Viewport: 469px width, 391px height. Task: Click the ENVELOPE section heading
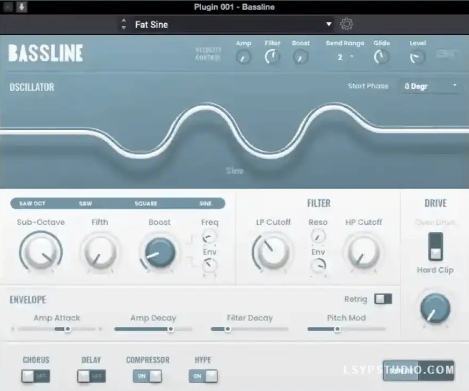[x=28, y=300]
